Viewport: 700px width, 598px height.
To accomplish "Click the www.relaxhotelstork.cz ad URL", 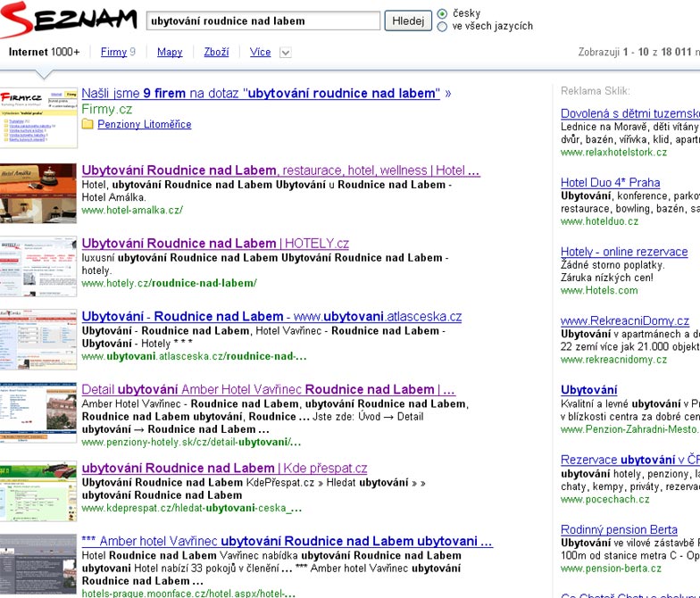I will point(614,153).
